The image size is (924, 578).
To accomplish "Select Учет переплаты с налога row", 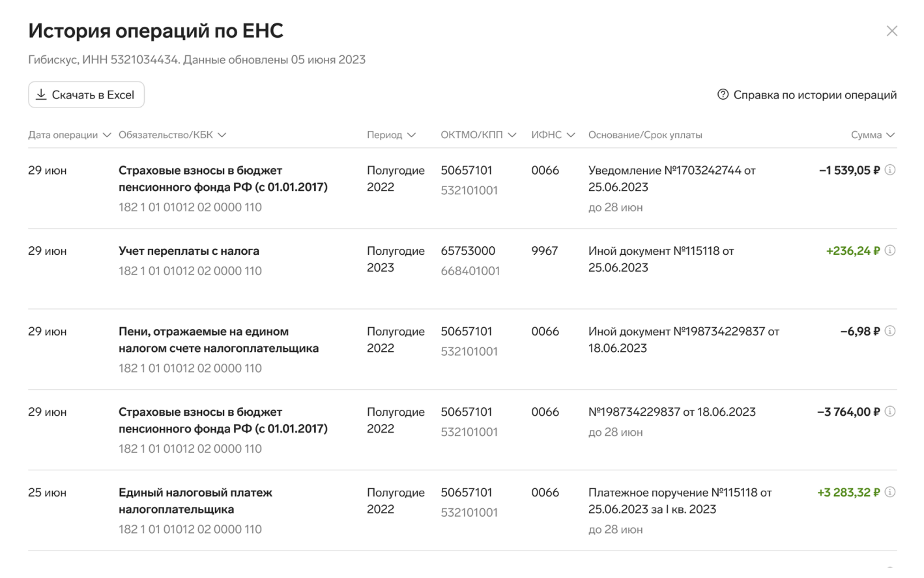I will coord(462,268).
